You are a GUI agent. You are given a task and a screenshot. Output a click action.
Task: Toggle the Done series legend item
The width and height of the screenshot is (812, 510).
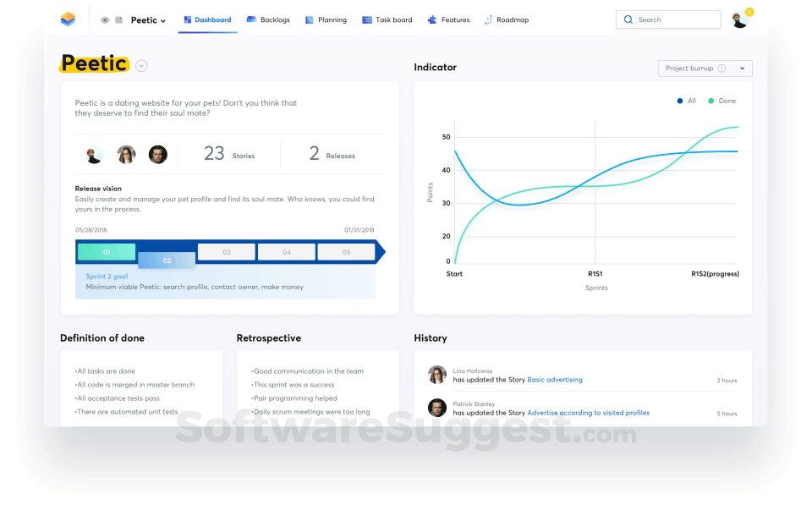pos(721,101)
